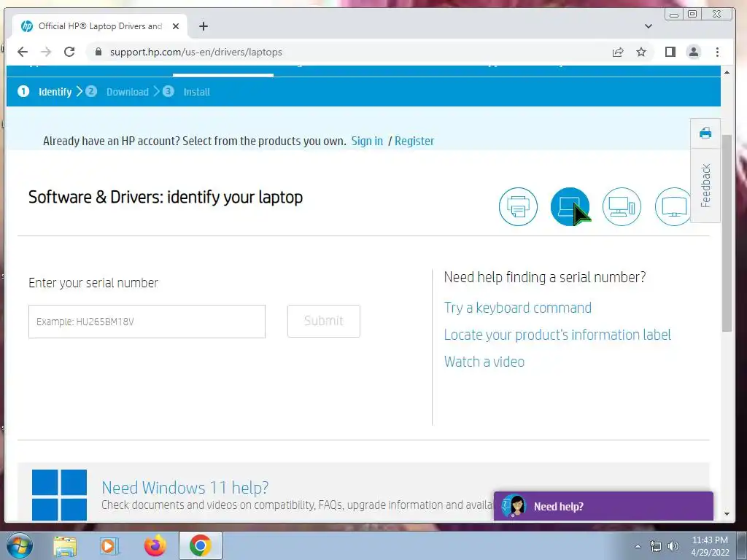
Task: Open Locate your product's information label link
Action: point(557,335)
